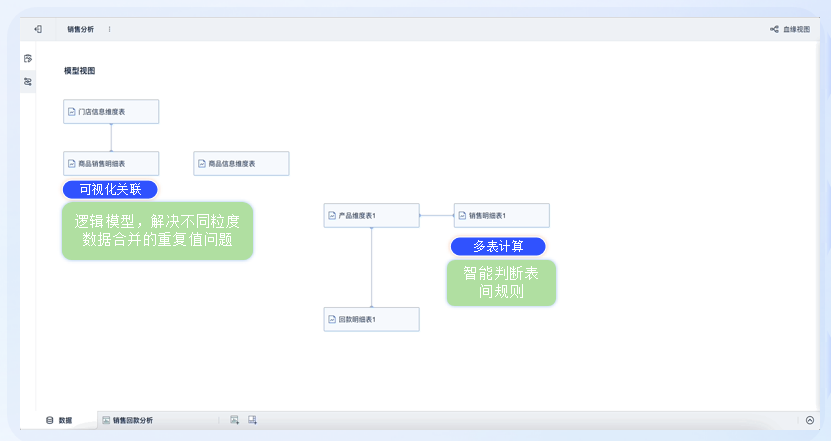Open the three-dot menu beside 销售分析
831x441 pixels.
point(110,29)
